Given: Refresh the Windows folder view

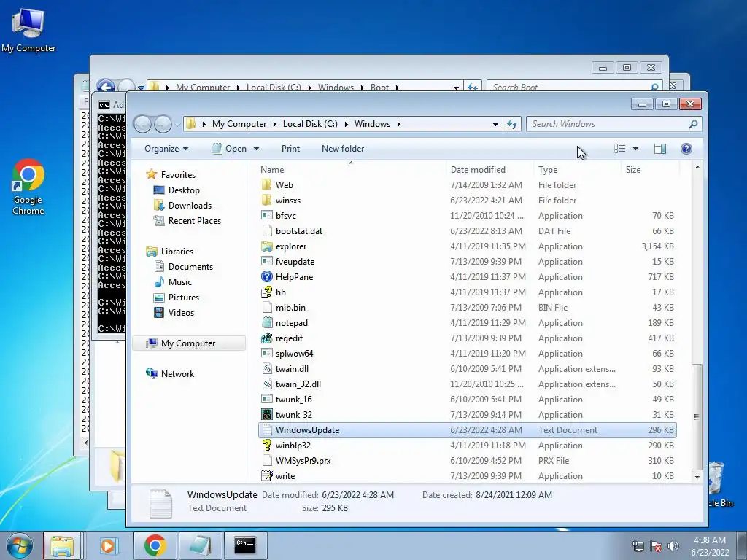Looking at the screenshot, I should pyautogui.click(x=512, y=124).
